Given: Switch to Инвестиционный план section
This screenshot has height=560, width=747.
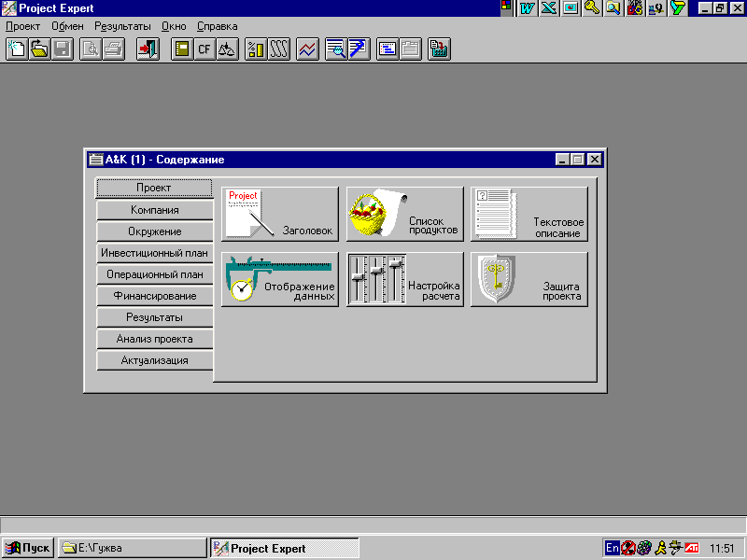Looking at the screenshot, I should point(154,253).
